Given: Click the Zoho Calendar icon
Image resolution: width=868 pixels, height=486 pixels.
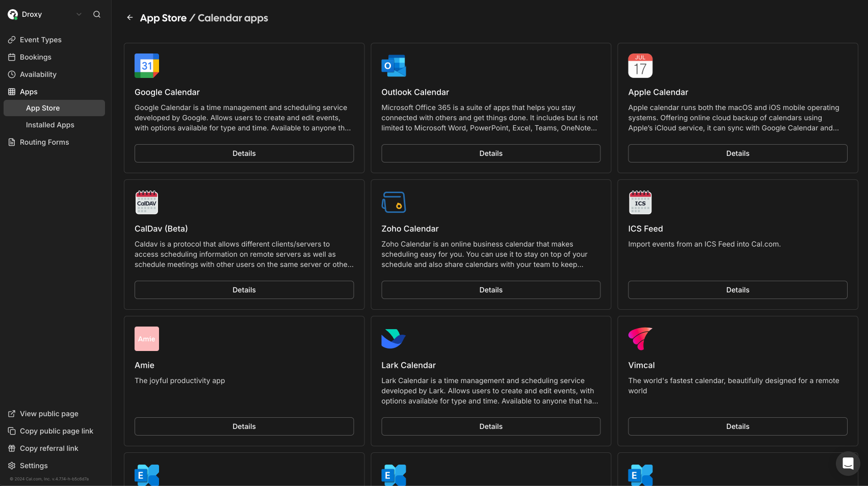Looking at the screenshot, I should point(393,202).
